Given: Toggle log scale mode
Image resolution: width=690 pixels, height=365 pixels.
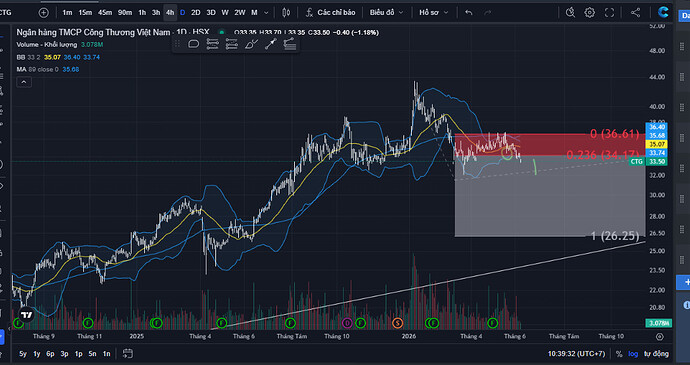Looking at the screenshot, I should (633, 354).
